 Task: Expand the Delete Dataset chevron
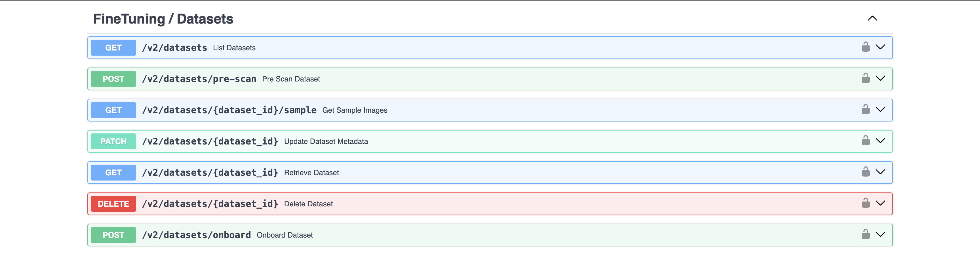coord(880,203)
